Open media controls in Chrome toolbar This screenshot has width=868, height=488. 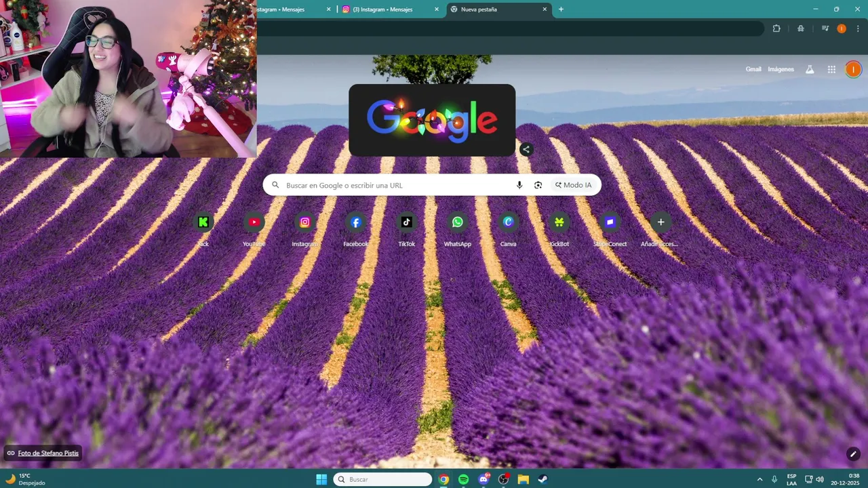coord(825,28)
